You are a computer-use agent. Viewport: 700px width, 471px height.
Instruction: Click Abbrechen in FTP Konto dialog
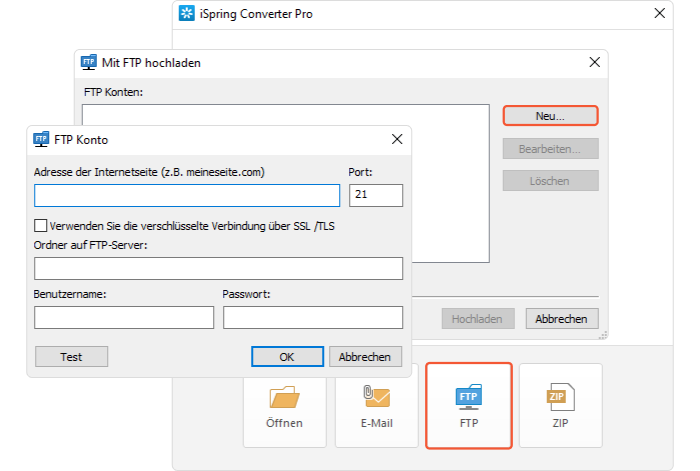tap(365, 357)
